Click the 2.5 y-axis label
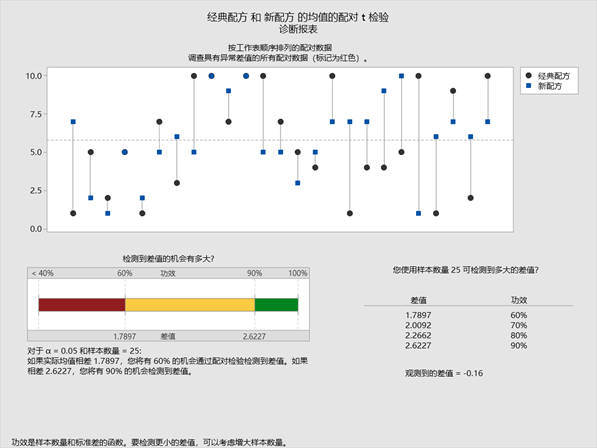Viewport: 597px width, 448px height. (36, 191)
